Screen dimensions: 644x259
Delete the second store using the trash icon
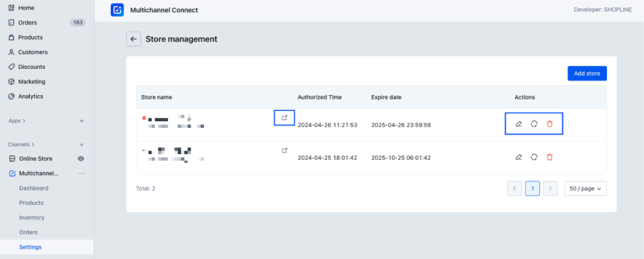pos(550,157)
